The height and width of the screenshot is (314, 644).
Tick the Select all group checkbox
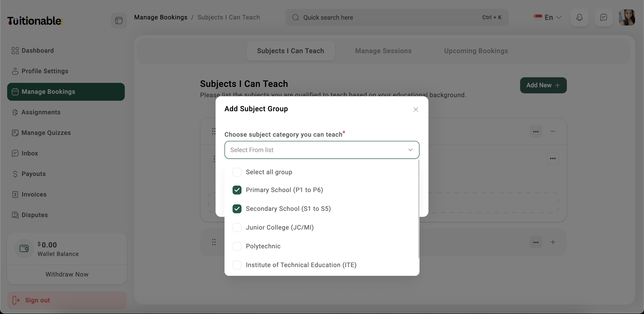[237, 172]
